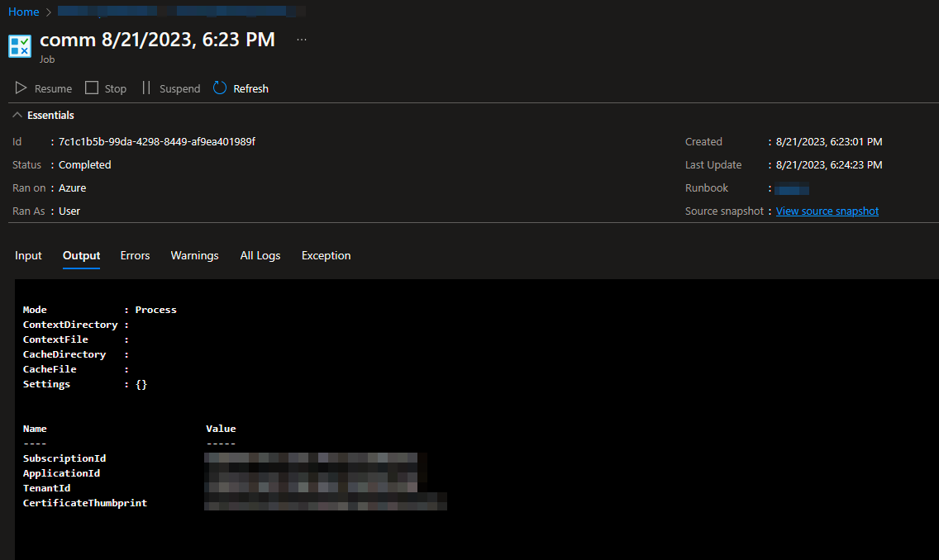Open the ellipsis more options menu
The height and width of the screenshot is (560, 939).
[301, 40]
